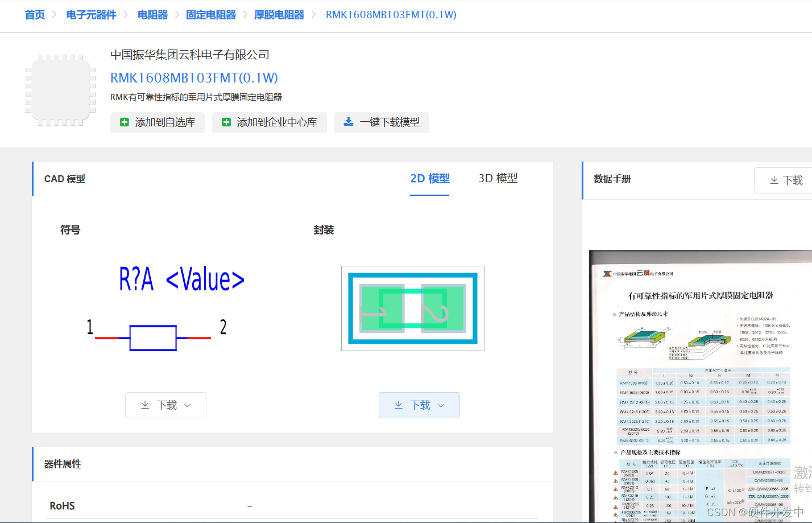Expand the symbol 下载 dropdown chevron
812x523 pixels.
click(x=188, y=406)
